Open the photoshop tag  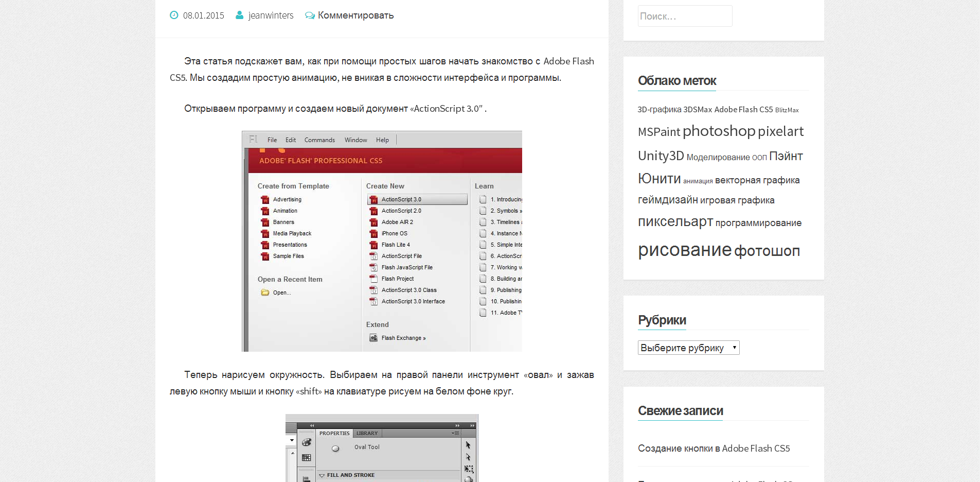(719, 131)
